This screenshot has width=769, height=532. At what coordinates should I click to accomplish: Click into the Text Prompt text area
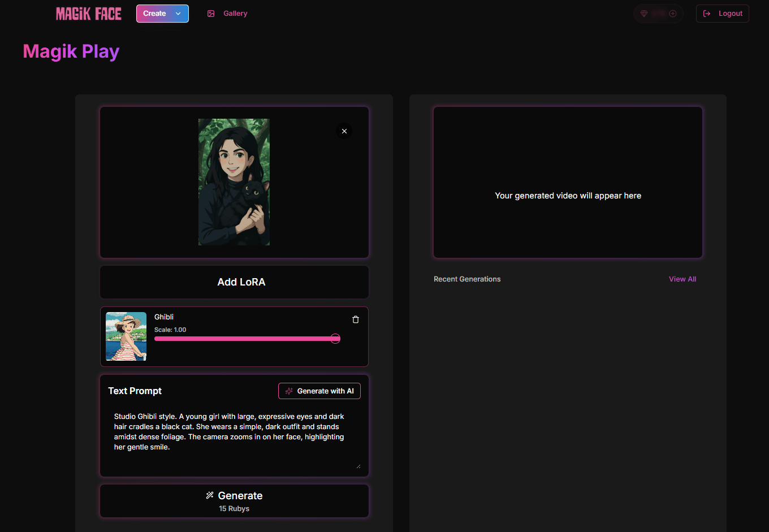[234, 438]
